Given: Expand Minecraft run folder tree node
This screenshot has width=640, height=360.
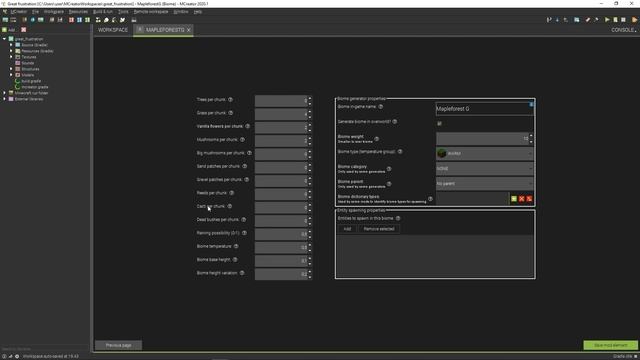Looking at the screenshot, I should [x=4, y=93].
